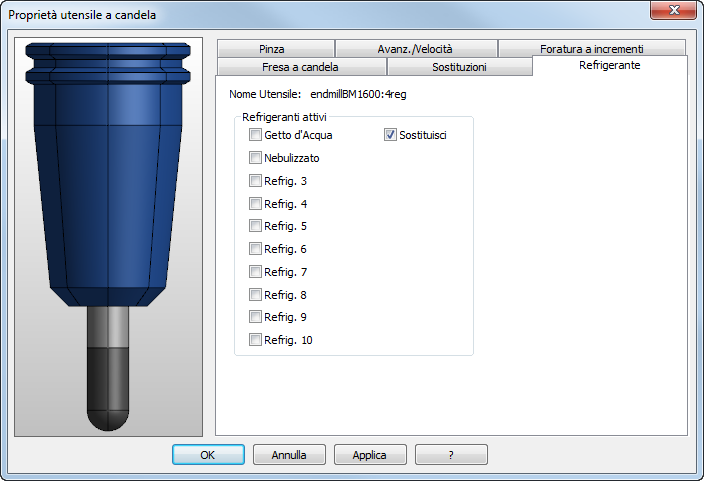Cancel with the Annulla button
704x481 pixels.
coord(289,455)
